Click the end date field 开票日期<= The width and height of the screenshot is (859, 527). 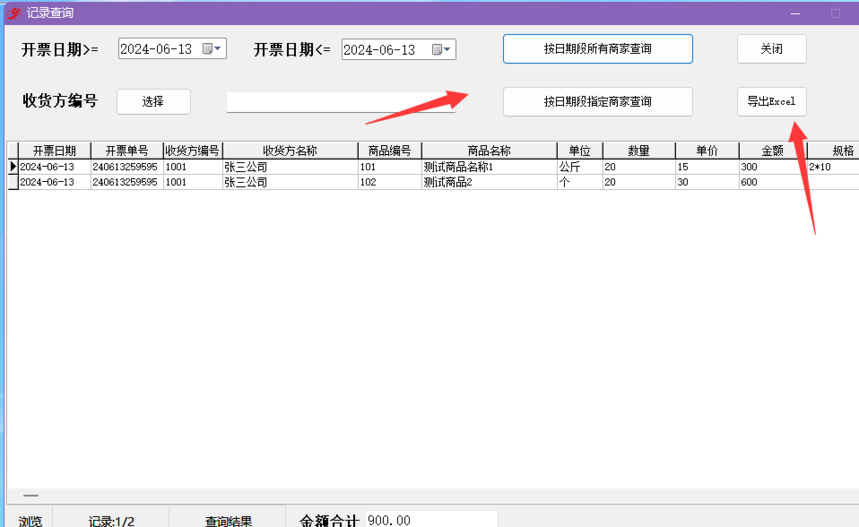point(398,49)
